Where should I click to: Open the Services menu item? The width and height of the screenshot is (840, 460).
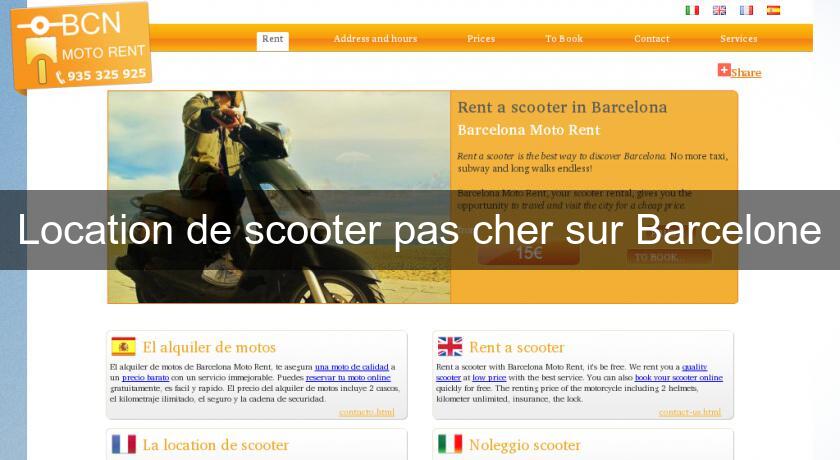point(739,39)
